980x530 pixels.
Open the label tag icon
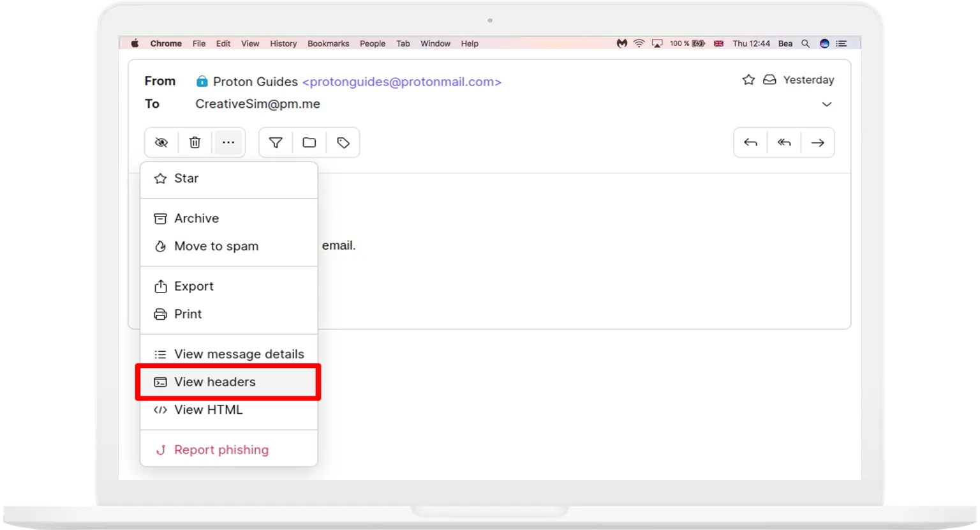point(343,142)
